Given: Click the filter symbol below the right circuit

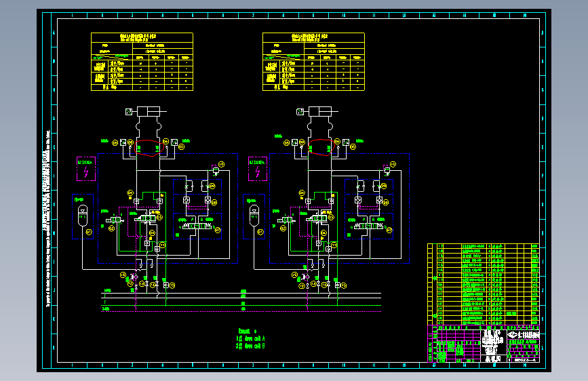Looking at the screenshot, I should 306,277.
